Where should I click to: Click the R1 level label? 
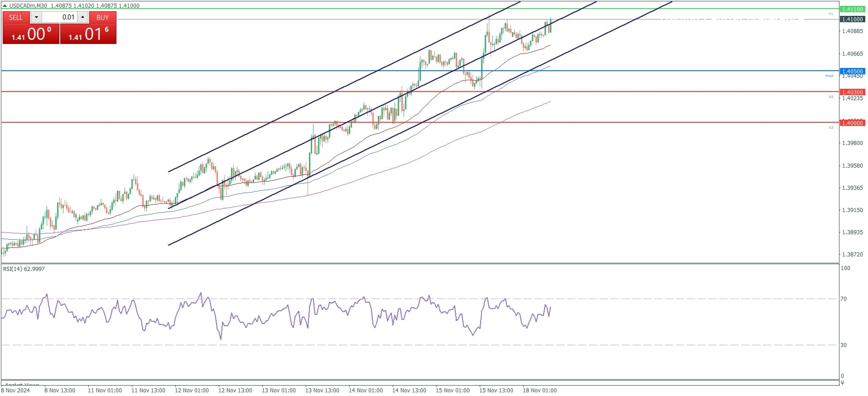pyautogui.click(x=831, y=14)
